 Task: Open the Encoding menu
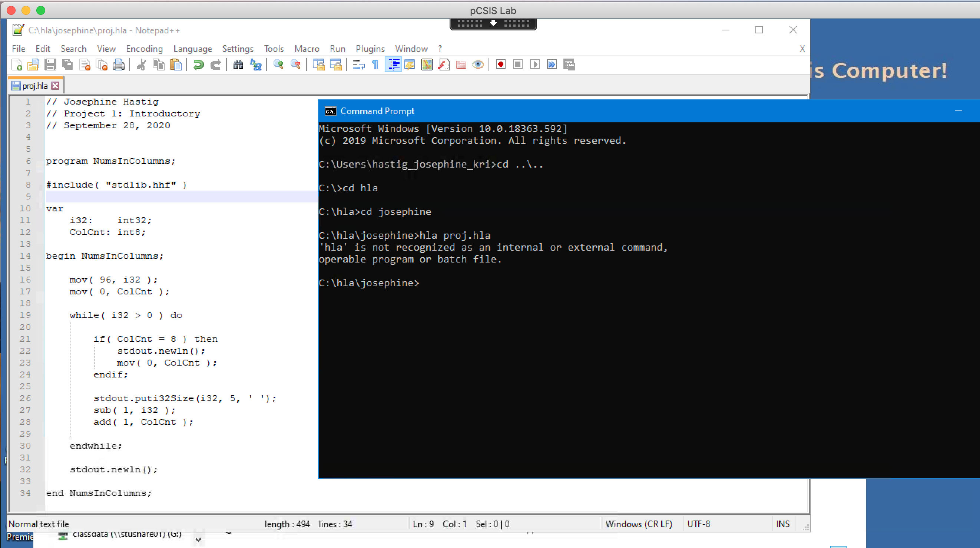click(x=144, y=49)
